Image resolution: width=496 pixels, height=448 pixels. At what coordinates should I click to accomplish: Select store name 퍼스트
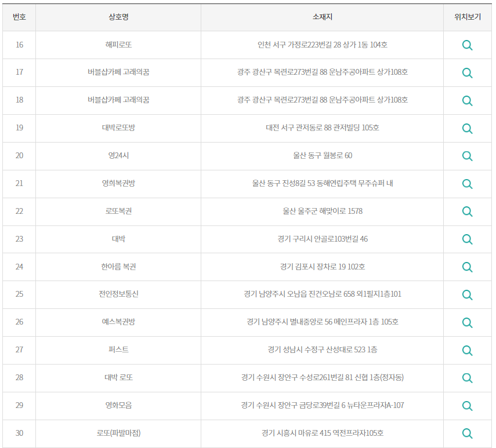click(118, 349)
